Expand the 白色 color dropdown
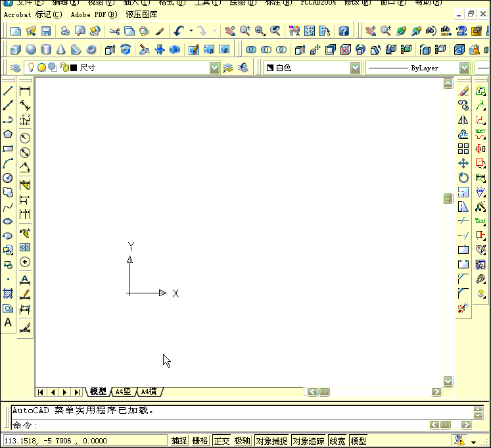The width and height of the screenshot is (491, 448). click(x=355, y=68)
